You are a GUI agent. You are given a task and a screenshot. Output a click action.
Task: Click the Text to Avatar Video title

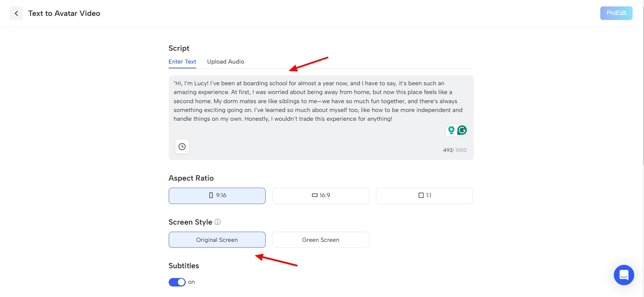[64, 14]
